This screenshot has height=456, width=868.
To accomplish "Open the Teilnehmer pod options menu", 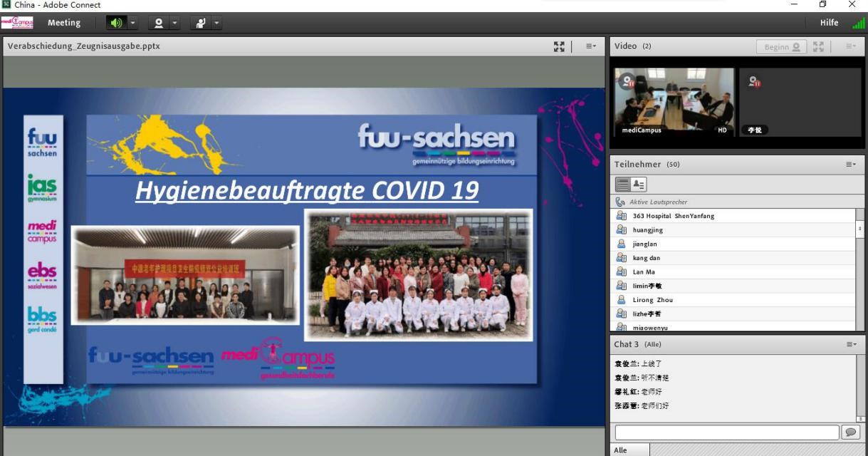I will (x=850, y=164).
